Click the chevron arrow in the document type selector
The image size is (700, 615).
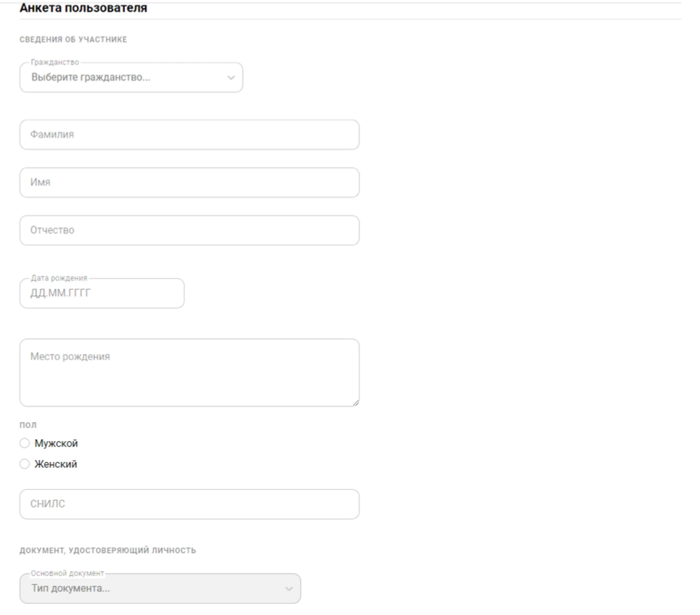pyautogui.click(x=289, y=589)
